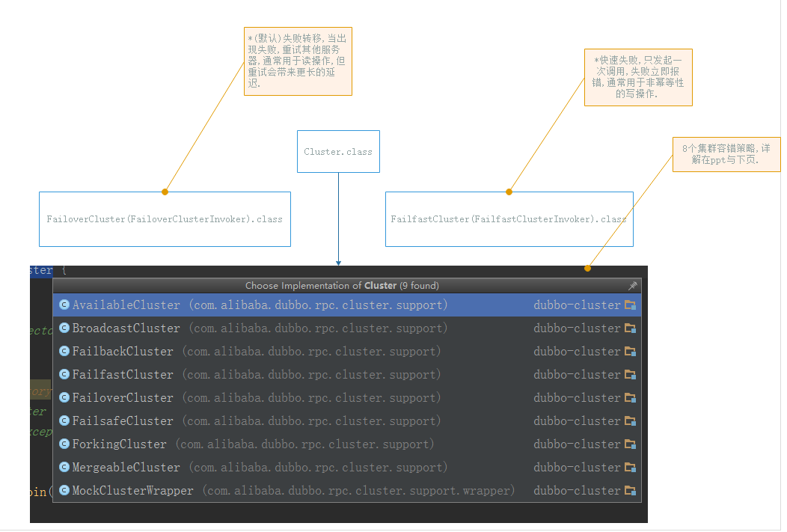Select AvailableCluster from the implementation list
The width and height of the screenshot is (787, 532).
126,305
